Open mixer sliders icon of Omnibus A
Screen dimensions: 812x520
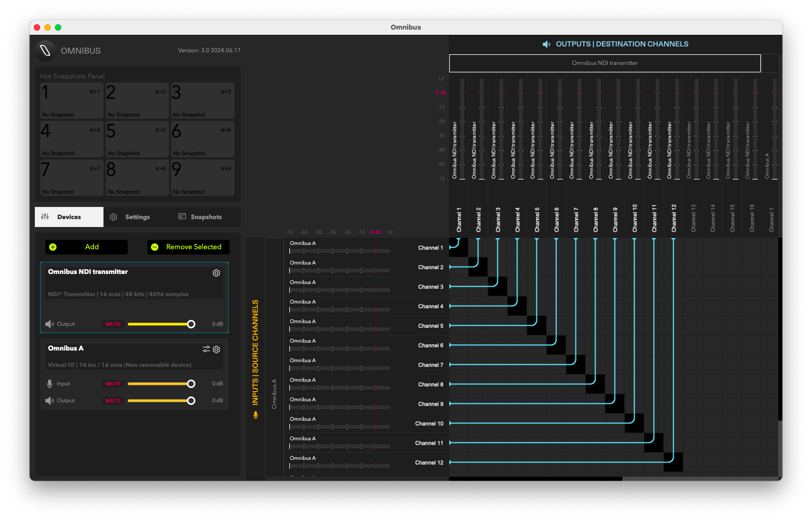[x=206, y=349]
